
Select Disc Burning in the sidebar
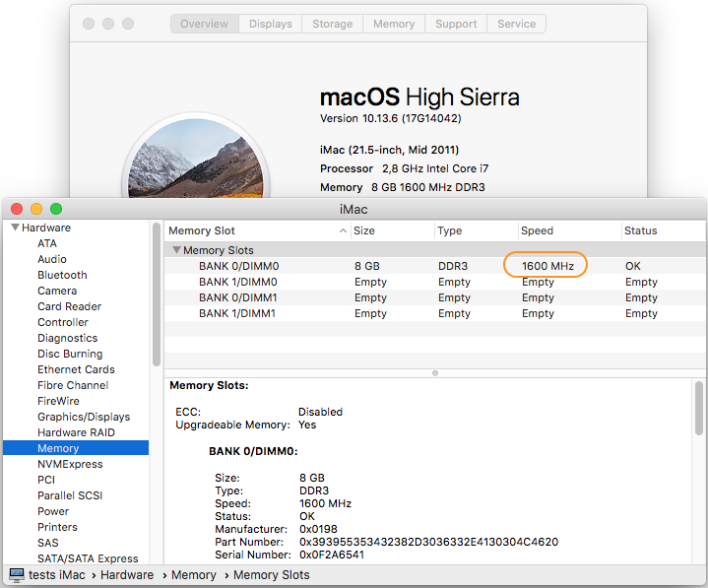[x=70, y=354]
